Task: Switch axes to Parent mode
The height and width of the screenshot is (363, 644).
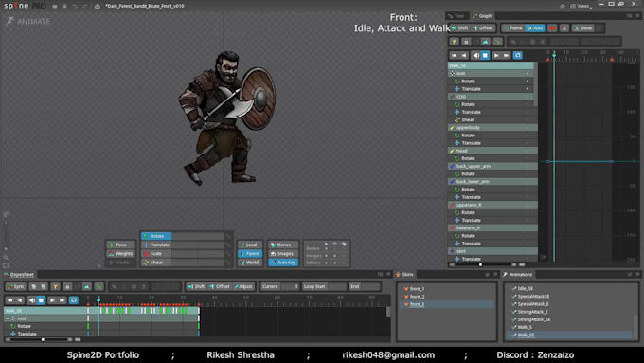Action: click(250, 254)
